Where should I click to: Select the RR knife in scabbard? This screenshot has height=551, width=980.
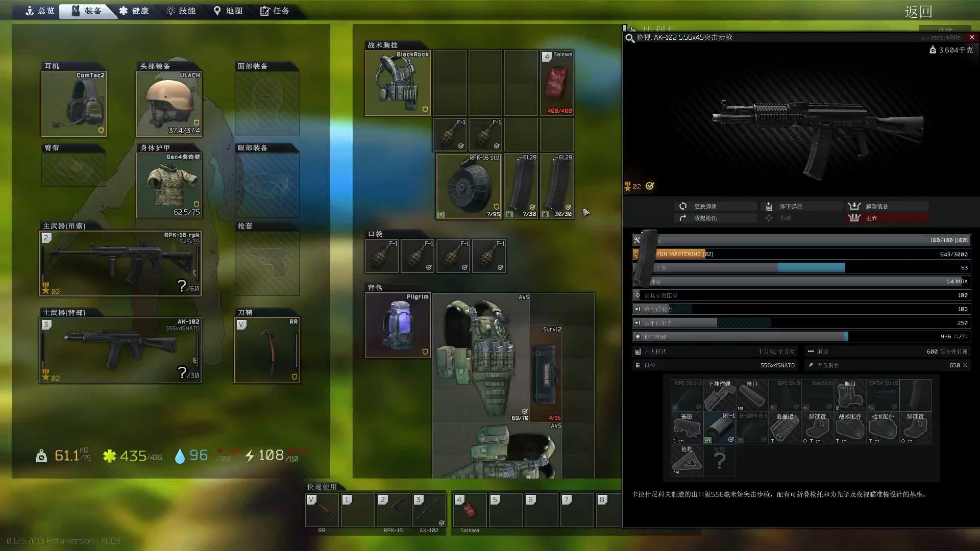267,350
